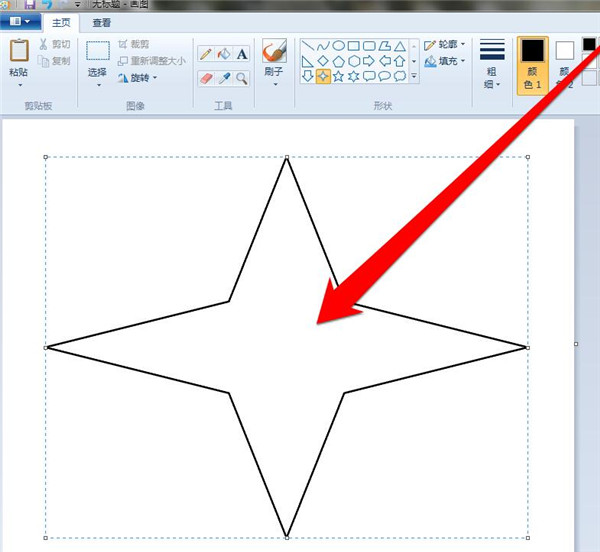Select the Pencil tool
Image resolution: width=600 pixels, height=552 pixels.
(206, 54)
